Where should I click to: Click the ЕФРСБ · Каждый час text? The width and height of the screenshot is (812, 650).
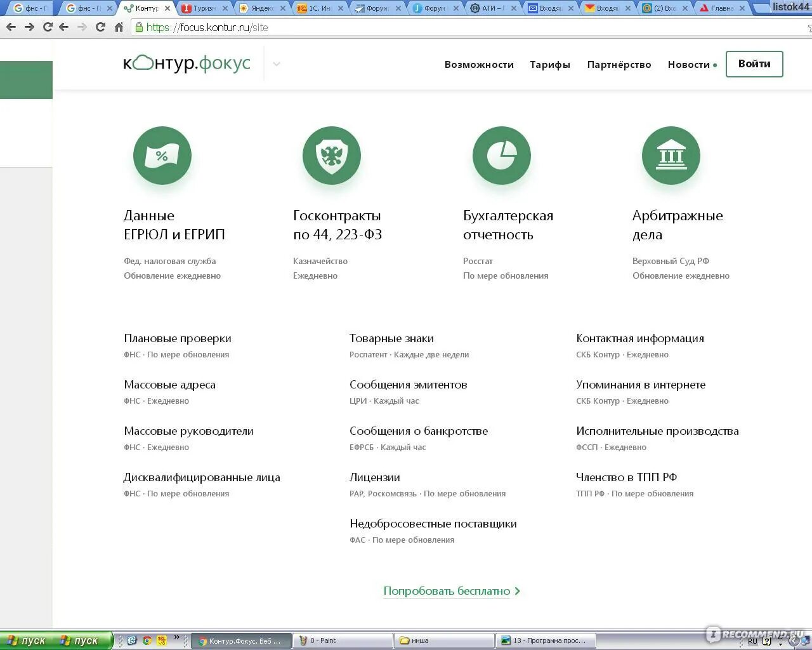click(x=388, y=448)
